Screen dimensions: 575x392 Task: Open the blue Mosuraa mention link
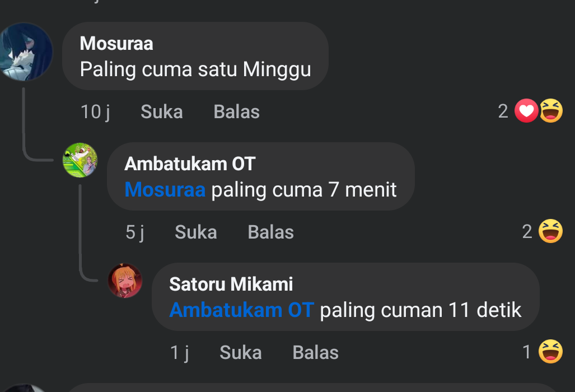165,190
